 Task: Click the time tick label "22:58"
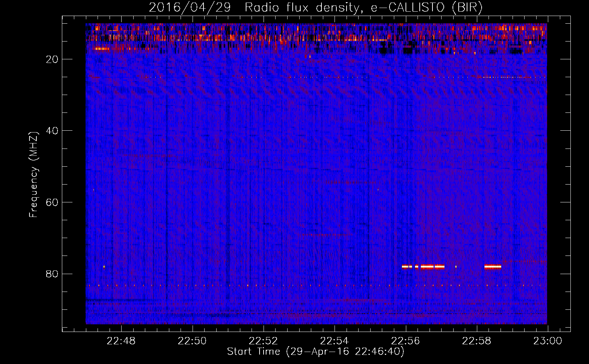[477, 341]
